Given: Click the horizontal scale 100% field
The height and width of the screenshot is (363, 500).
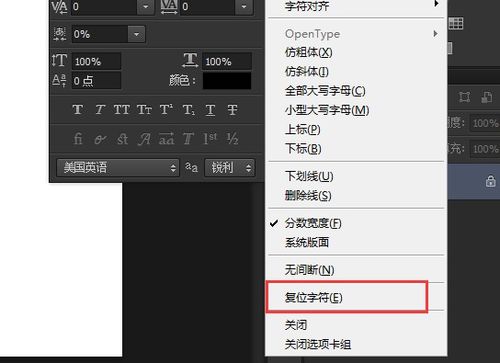Looking at the screenshot, I should click(227, 61).
